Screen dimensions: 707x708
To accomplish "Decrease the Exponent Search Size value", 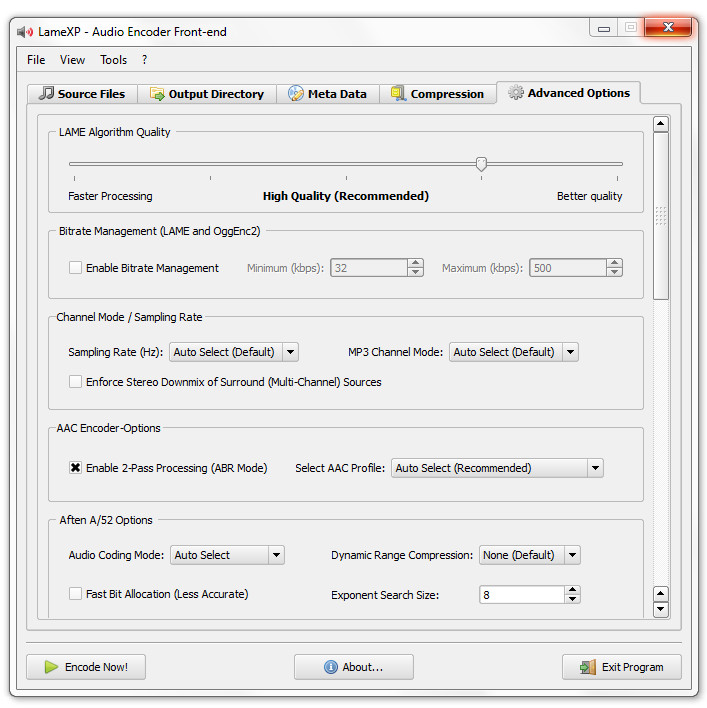I will (572, 599).
